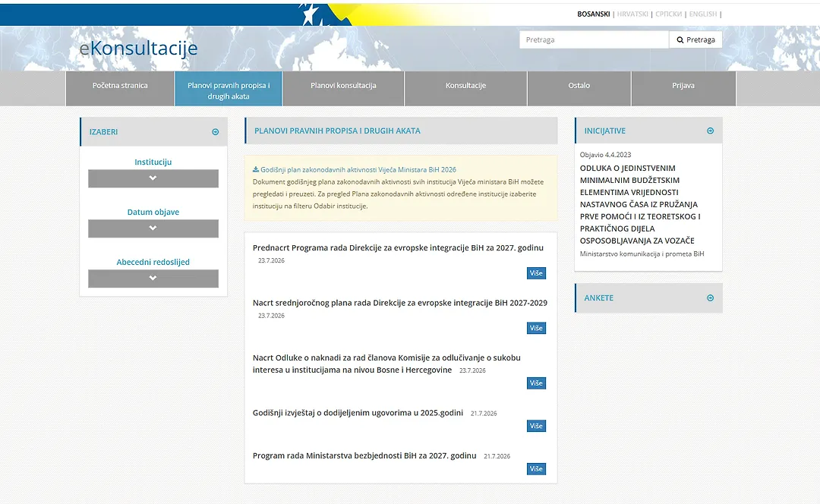Open Godišnji plan zakonodavnih aktivnosti 2026 link
820x504 pixels.
tap(358, 169)
